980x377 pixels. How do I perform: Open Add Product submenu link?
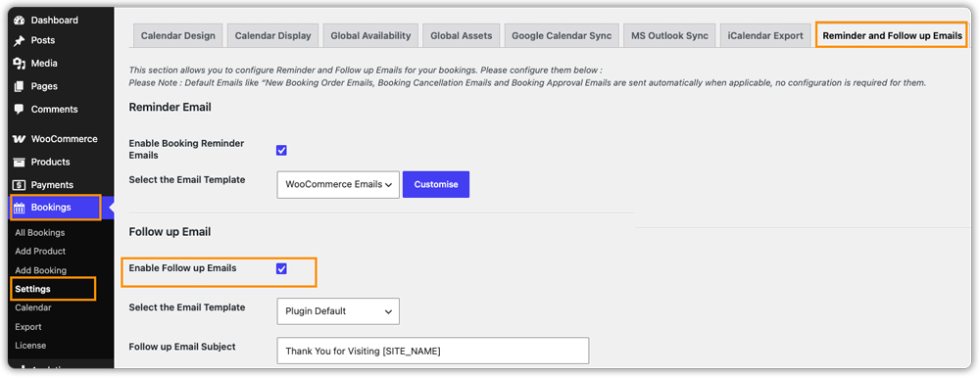[x=40, y=252]
